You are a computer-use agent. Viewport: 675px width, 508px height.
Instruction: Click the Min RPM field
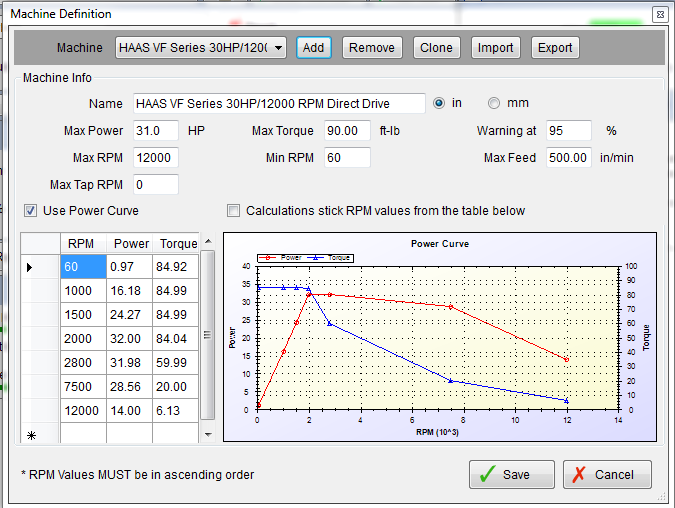347,158
